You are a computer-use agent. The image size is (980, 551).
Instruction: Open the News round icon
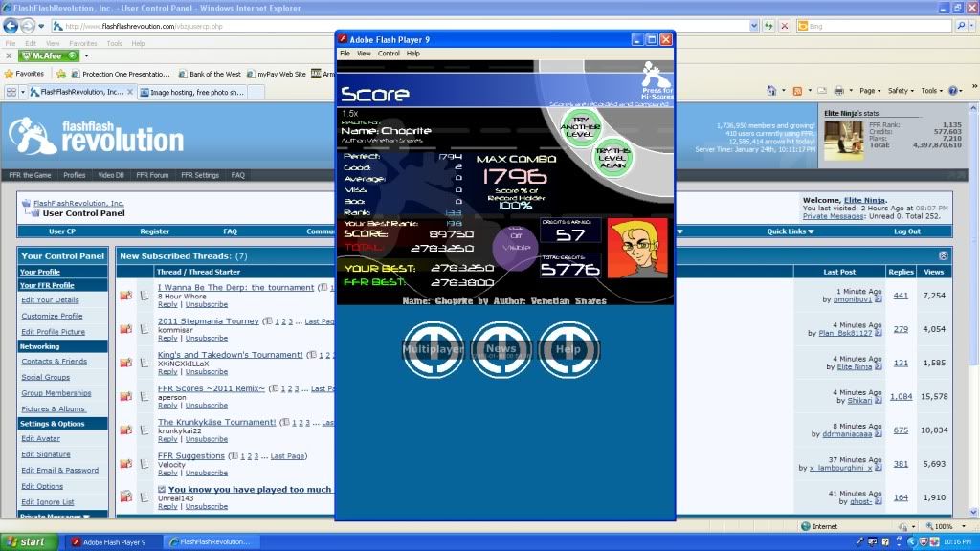tap(501, 349)
